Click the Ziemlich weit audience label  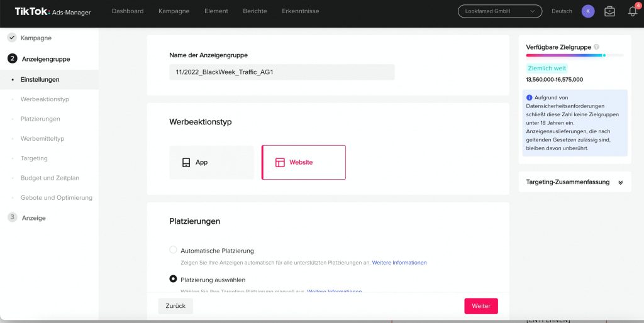pos(547,68)
